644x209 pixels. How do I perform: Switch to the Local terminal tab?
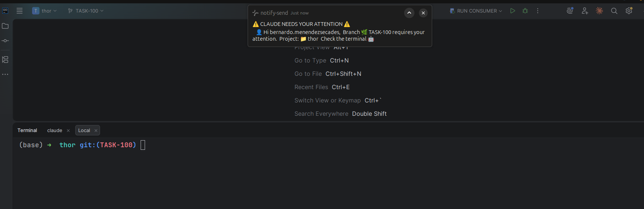(x=84, y=130)
